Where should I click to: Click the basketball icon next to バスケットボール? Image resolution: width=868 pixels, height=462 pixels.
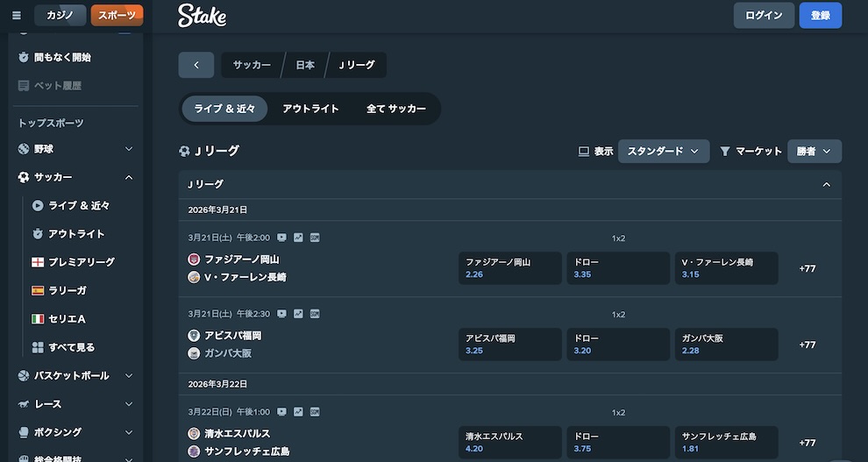click(24, 376)
